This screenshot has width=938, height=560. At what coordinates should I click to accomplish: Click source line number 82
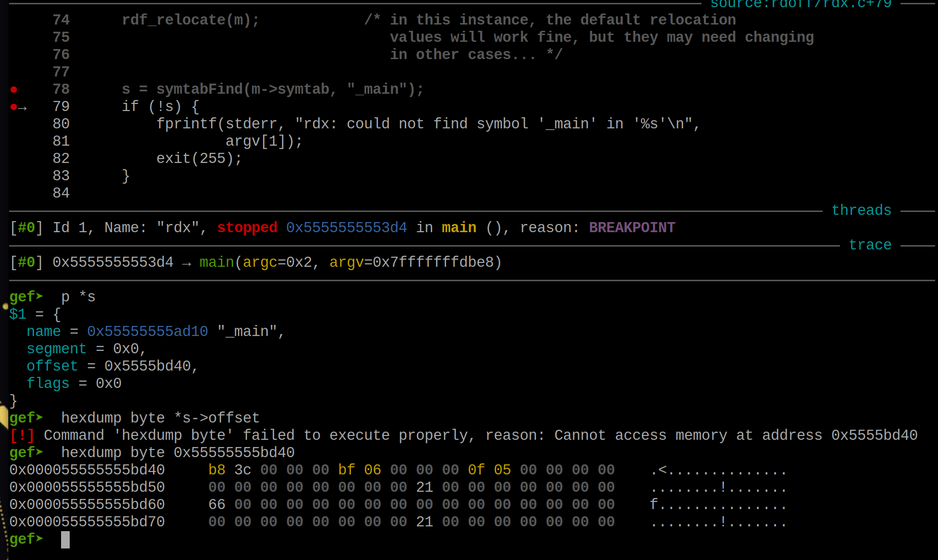(x=61, y=159)
